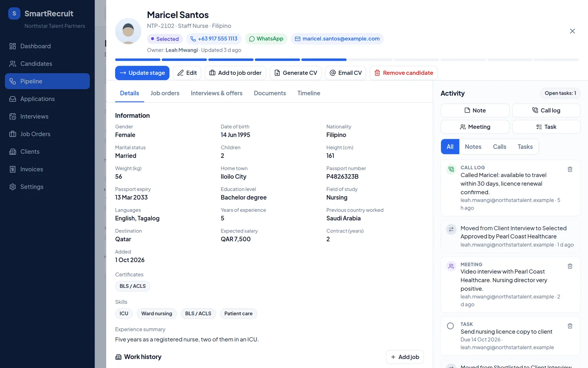The width and height of the screenshot is (588, 368).
Task: Click Add to job order
Action: 235,73
